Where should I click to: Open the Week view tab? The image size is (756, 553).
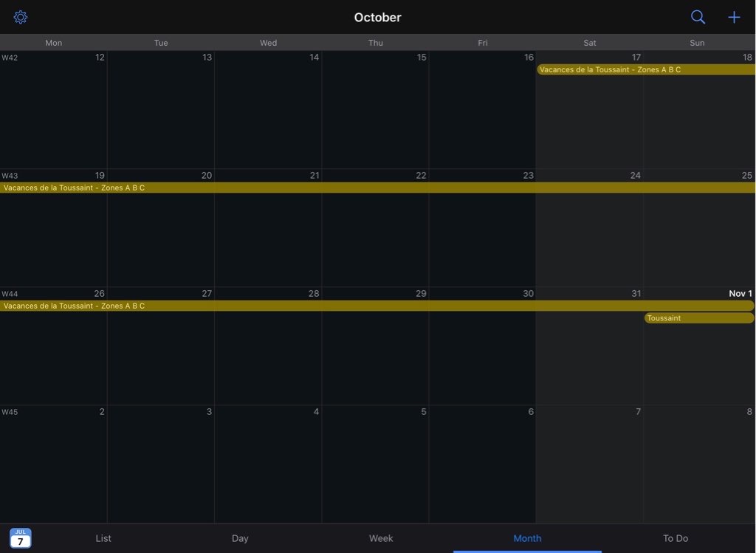381,538
